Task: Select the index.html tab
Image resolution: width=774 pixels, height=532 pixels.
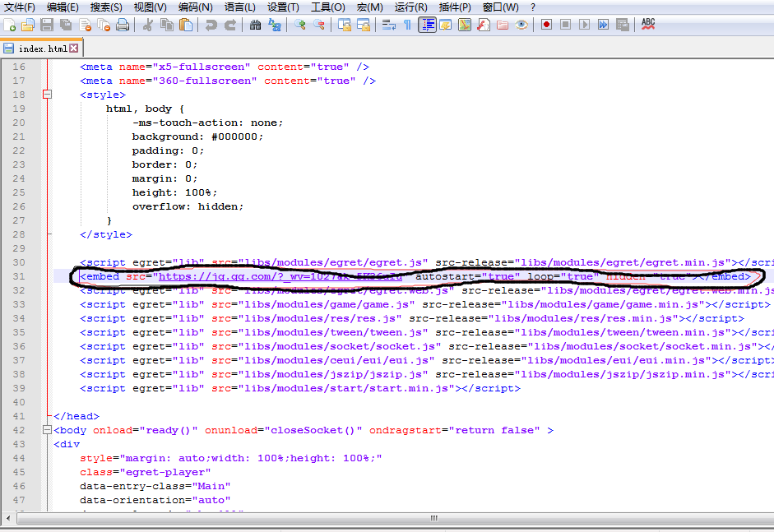Action: (42, 49)
